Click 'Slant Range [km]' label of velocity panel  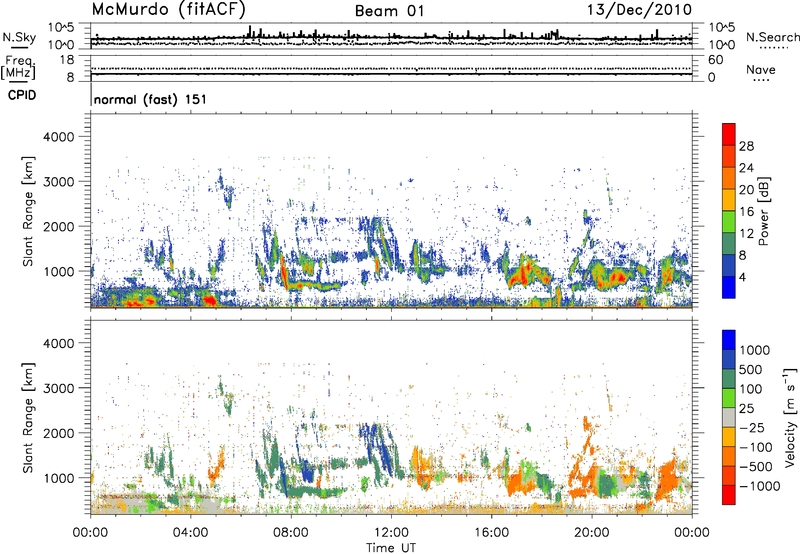28,417
